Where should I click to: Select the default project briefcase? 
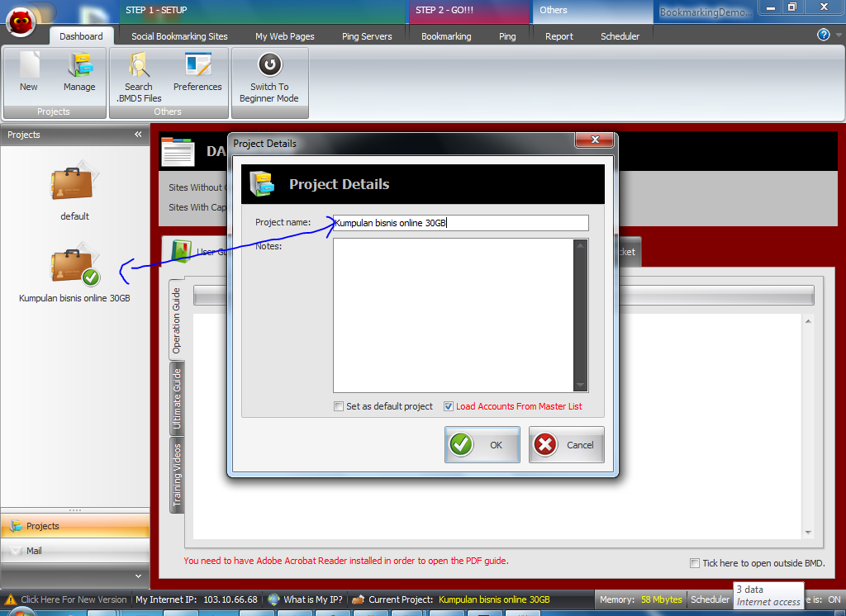[x=73, y=181]
